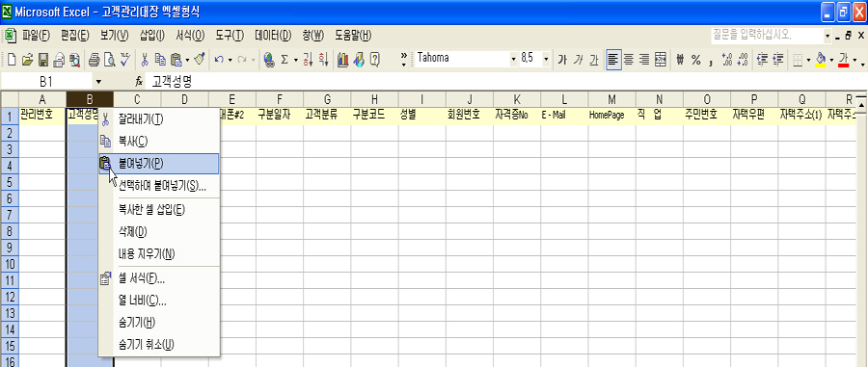Image resolution: width=868 pixels, height=367 pixels.
Task: Choose 잘라내기(T) in the context menu
Action: 159,118
